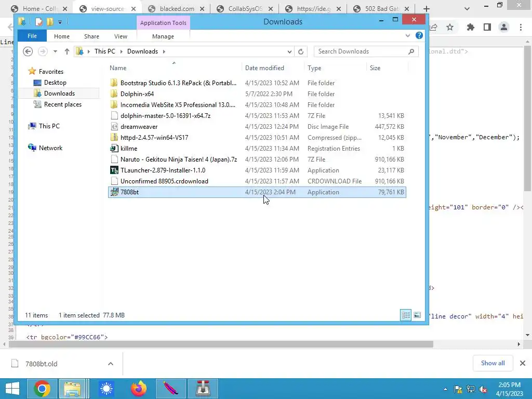Sort by Date modified column header
This screenshot has width=532, height=399.
tap(264, 68)
